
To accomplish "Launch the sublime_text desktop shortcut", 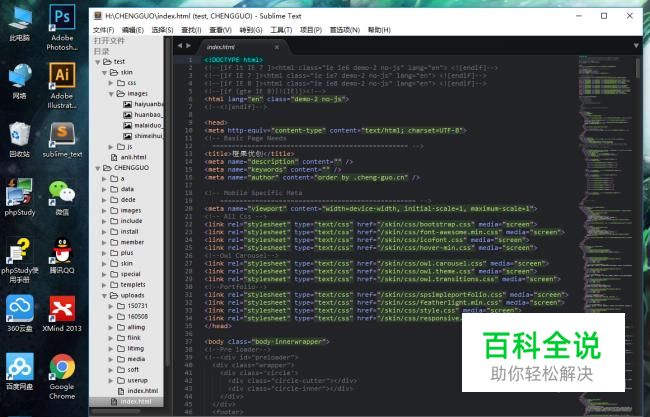I will tap(62, 140).
